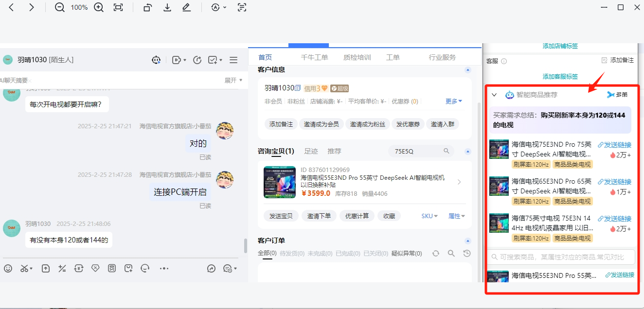The image size is (644, 309).
Task: Open the text recognition dropdown (circled A)
Action: [x=219, y=7]
